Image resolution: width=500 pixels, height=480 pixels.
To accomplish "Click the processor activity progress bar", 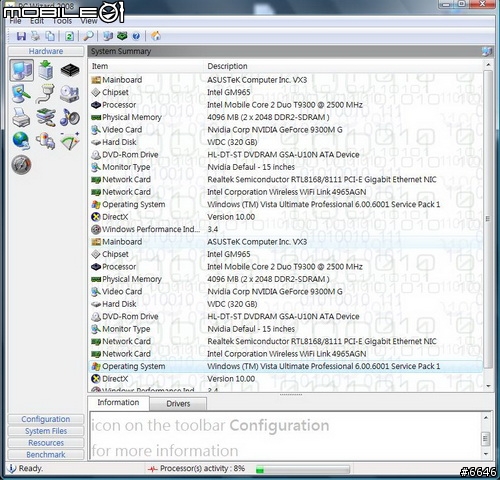I will (x=302, y=469).
